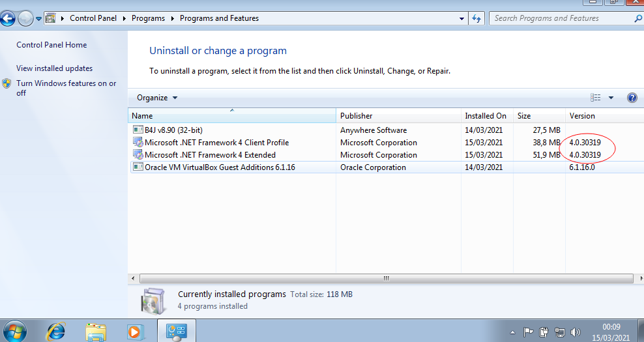Launch Internet Explorer from the taskbar
644x342 pixels.
(x=56, y=332)
